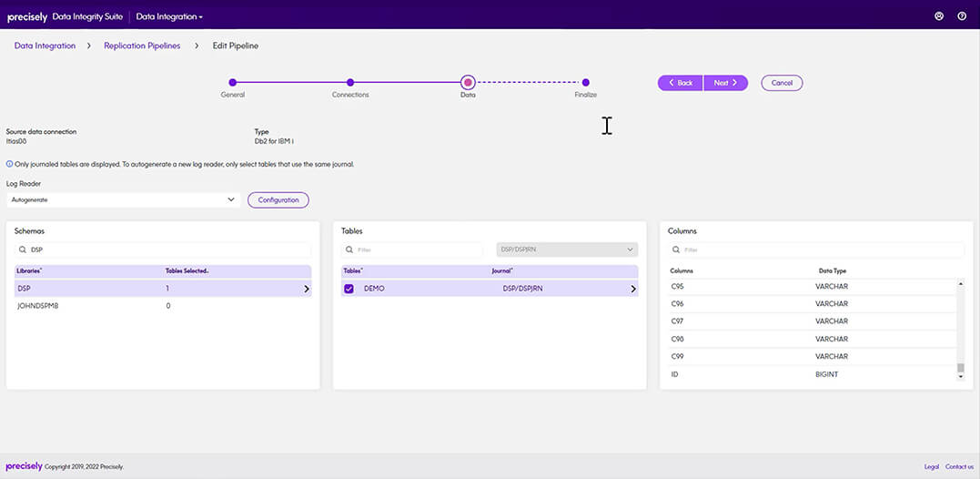This screenshot has width=980, height=479.
Task: Uncheck the DEMO table checkbox
Action: (x=349, y=289)
